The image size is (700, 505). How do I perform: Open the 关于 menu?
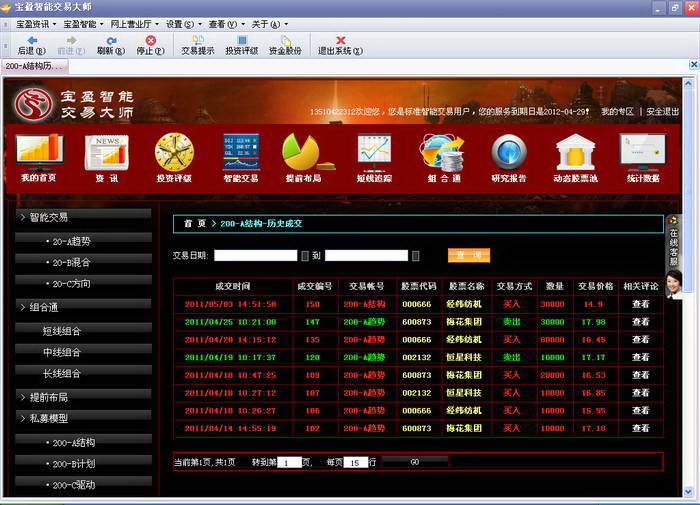point(269,24)
